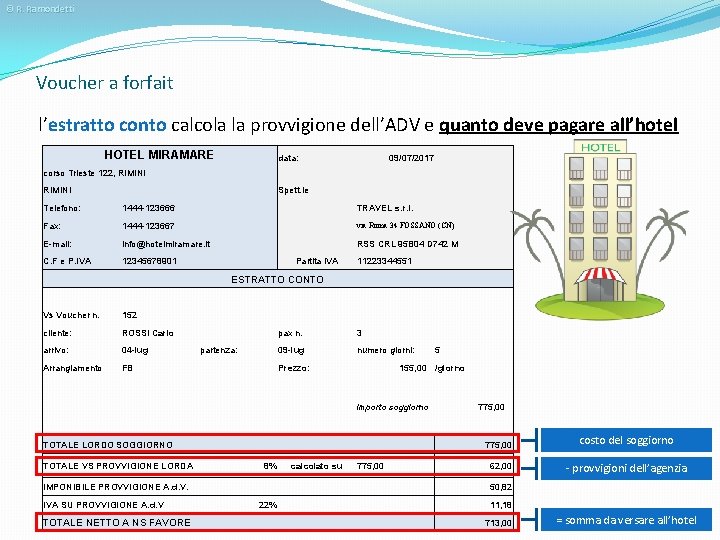Click the importo soggiorno amount 775,00
Screen dimensions: 720x540
tap(491, 407)
